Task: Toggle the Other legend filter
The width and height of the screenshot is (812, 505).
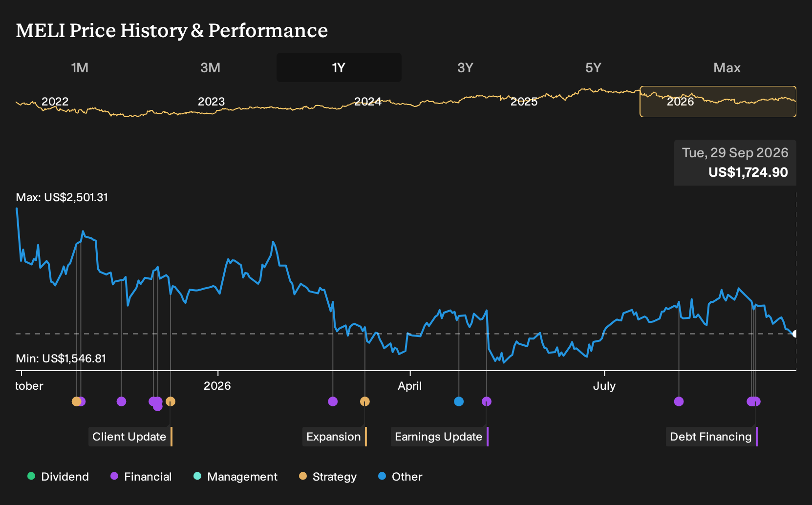Action: click(400, 477)
